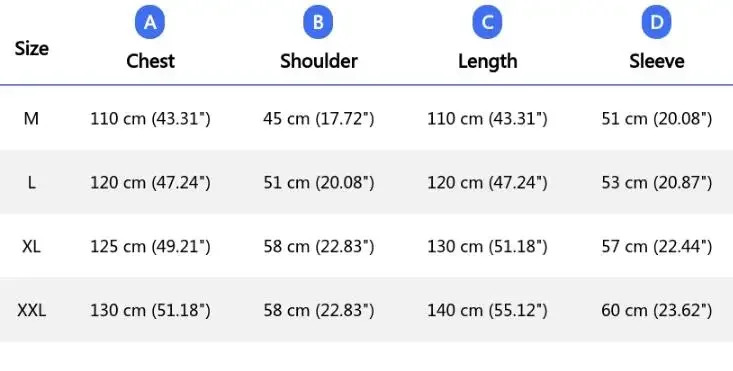Screen dimensions: 733x371
Task: Click the blue C circle icon
Action: [487, 22]
